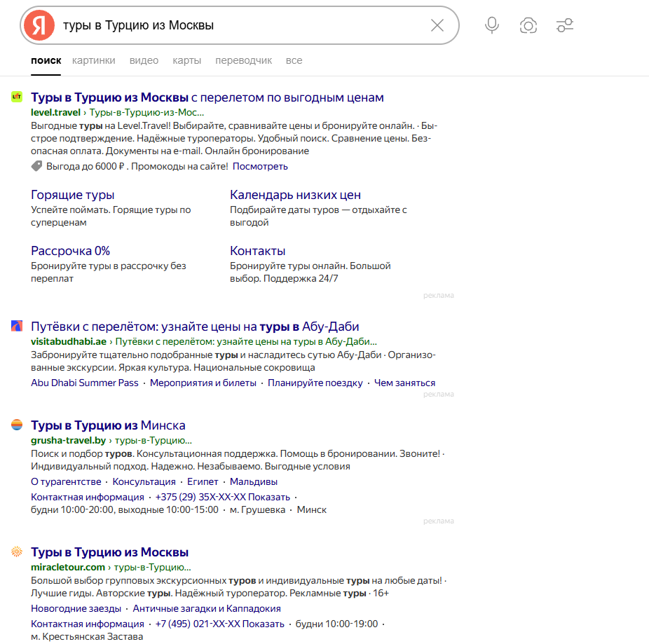Click the grusha-travel.by favicon
Image resolution: width=649 pixels, height=644 pixels.
[x=17, y=425]
